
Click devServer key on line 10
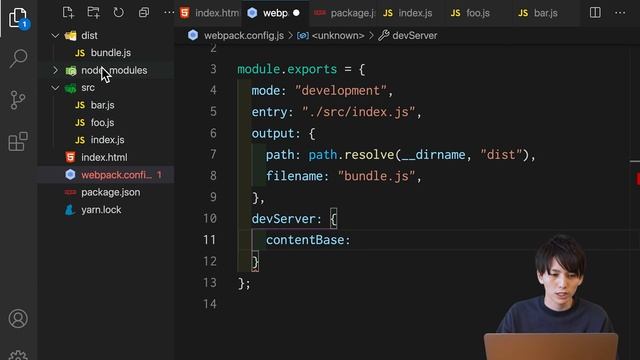(x=284, y=219)
